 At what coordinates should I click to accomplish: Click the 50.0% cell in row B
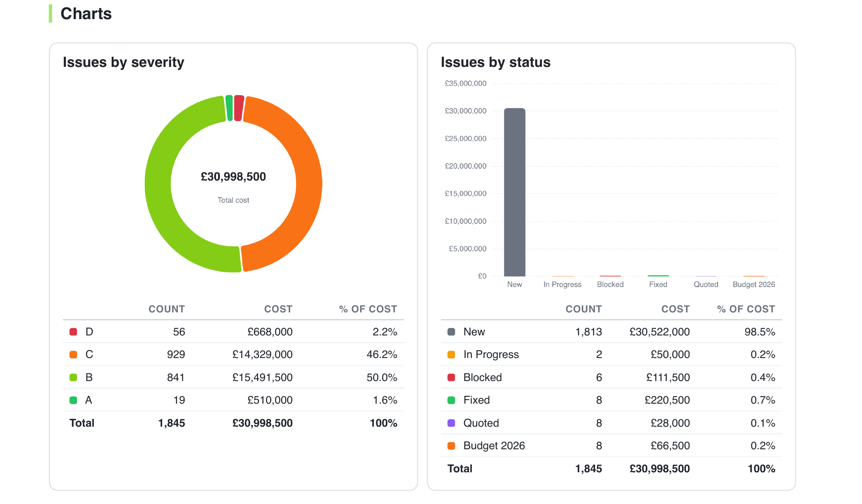pyautogui.click(x=382, y=378)
